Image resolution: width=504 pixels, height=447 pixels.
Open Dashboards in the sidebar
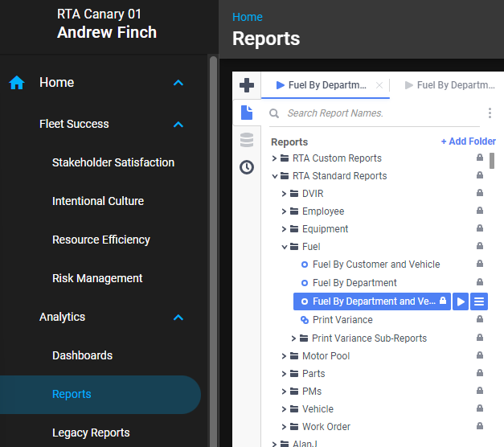82,355
